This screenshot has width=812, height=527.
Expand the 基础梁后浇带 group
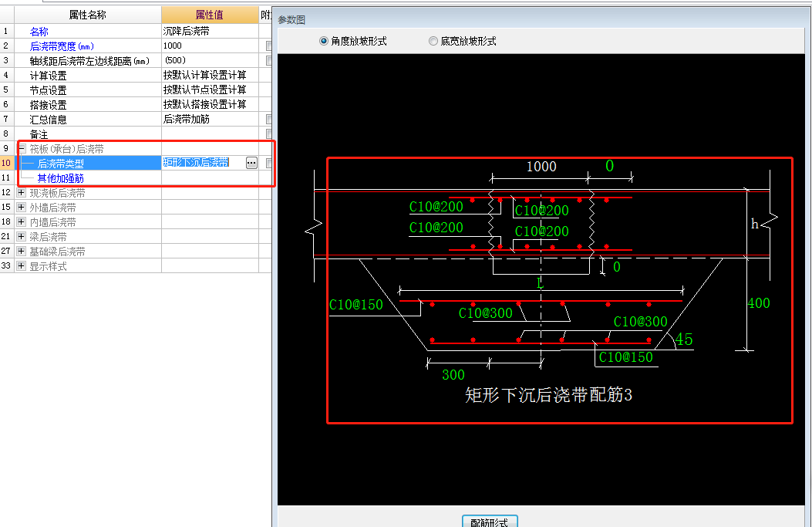pos(22,252)
